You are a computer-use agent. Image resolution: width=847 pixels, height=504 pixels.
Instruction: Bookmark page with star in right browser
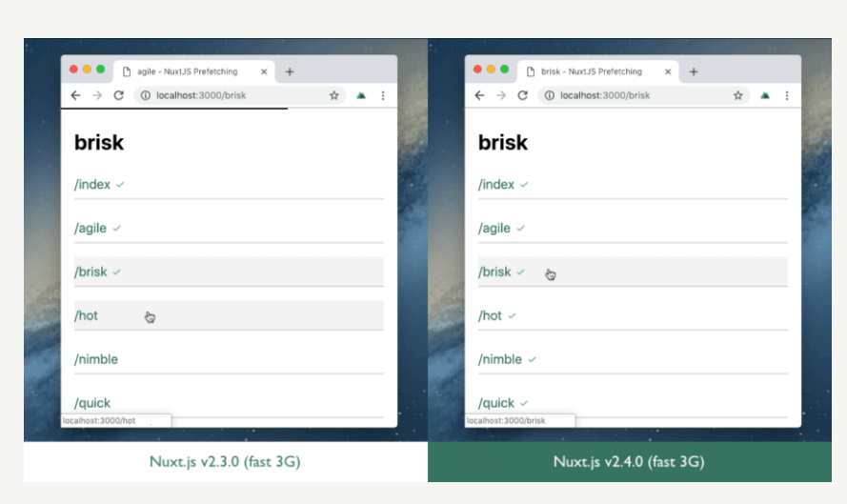pos(738,95)
